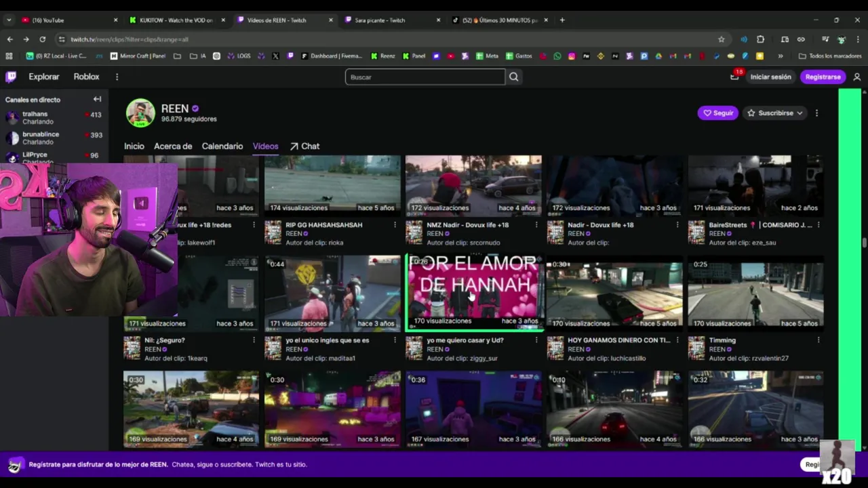Open options for yo el unico ingles clip
The image size is (868, 488).
tap(395, 340)
